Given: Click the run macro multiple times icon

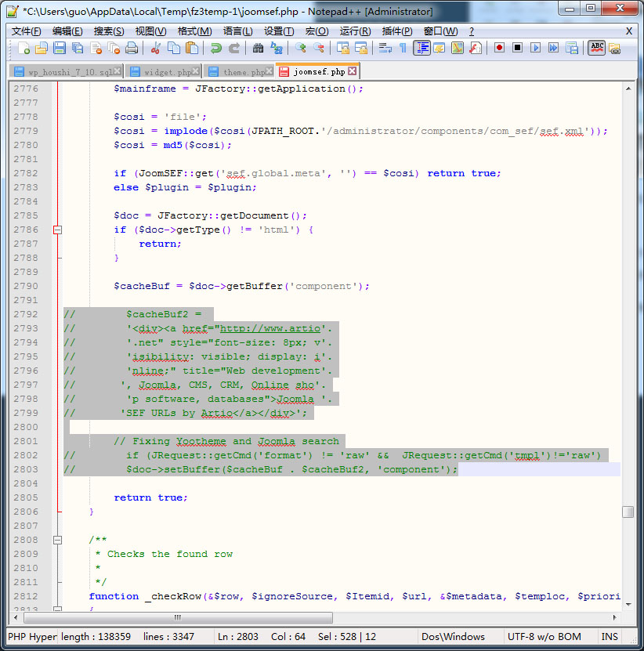Looking at the screenshot, I should [554, 47].
